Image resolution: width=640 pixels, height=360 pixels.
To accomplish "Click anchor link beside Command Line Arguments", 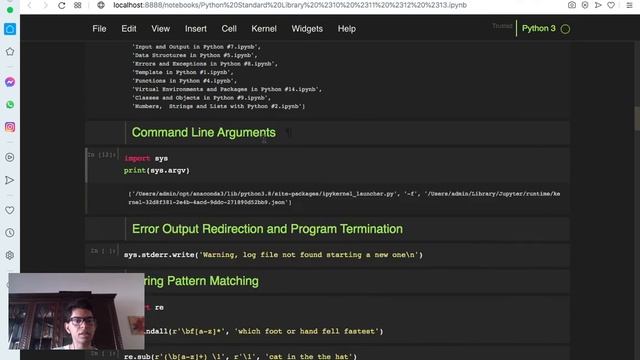I will point(289,133).
